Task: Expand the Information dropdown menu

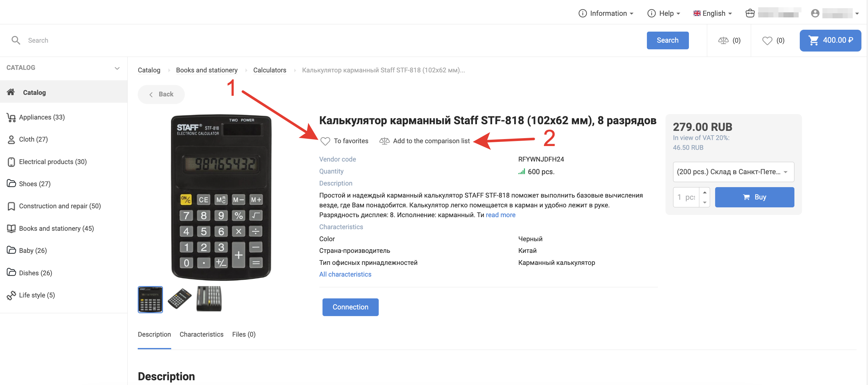Action: (606, 13)
